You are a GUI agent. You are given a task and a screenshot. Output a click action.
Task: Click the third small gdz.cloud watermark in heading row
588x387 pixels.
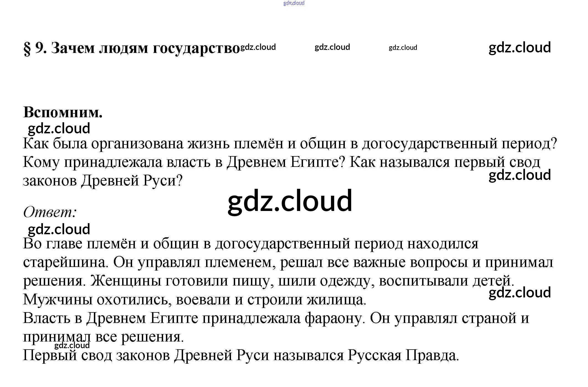(403, 48)
